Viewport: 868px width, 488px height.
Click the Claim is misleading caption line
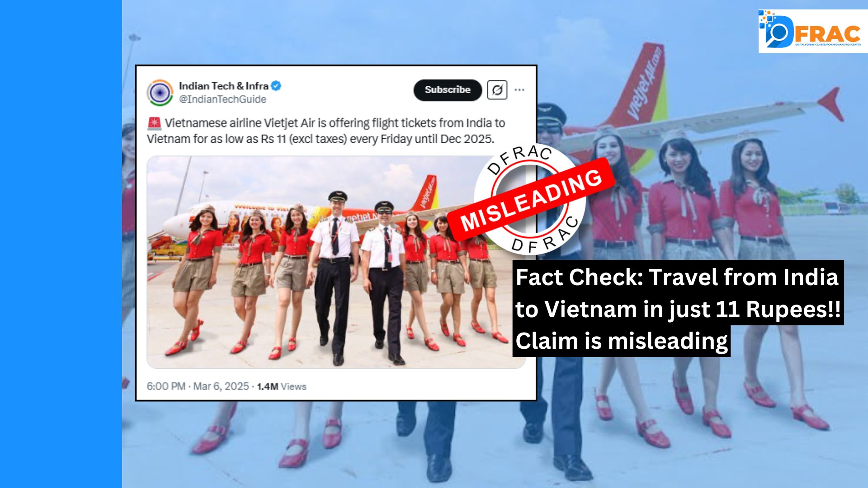622,341
